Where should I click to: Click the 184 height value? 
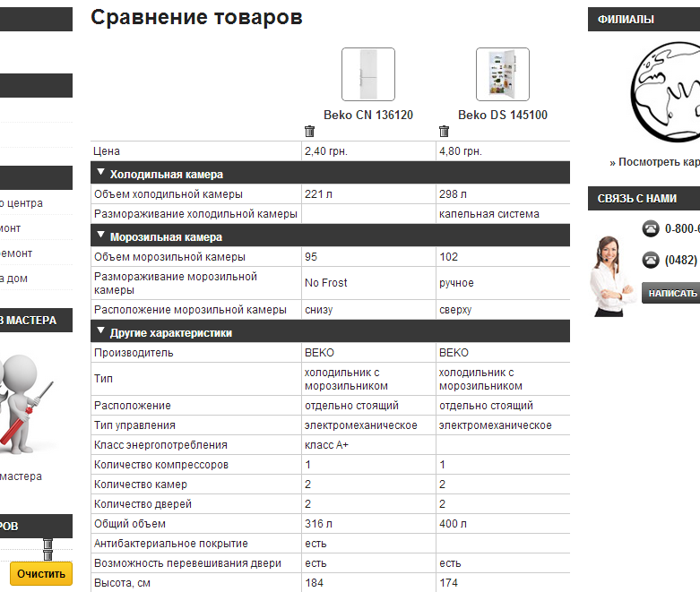pyautogui.click(x=314, y=583)
